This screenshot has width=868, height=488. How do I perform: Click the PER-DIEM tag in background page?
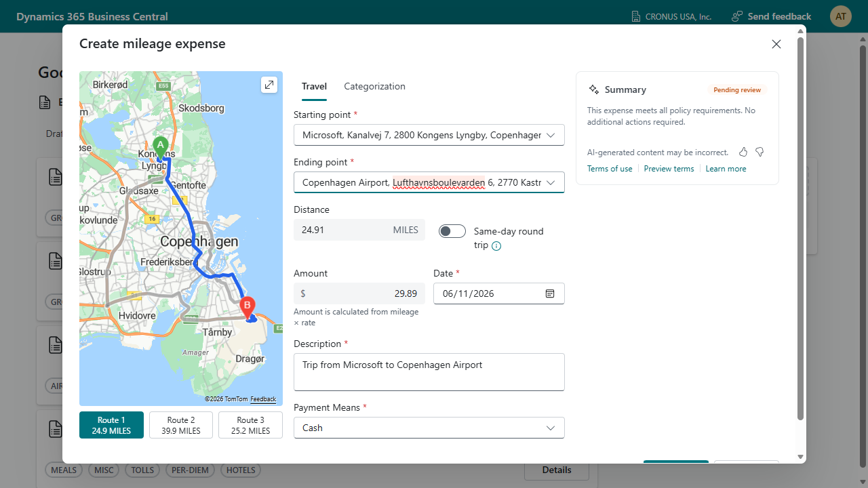(191, 470)
